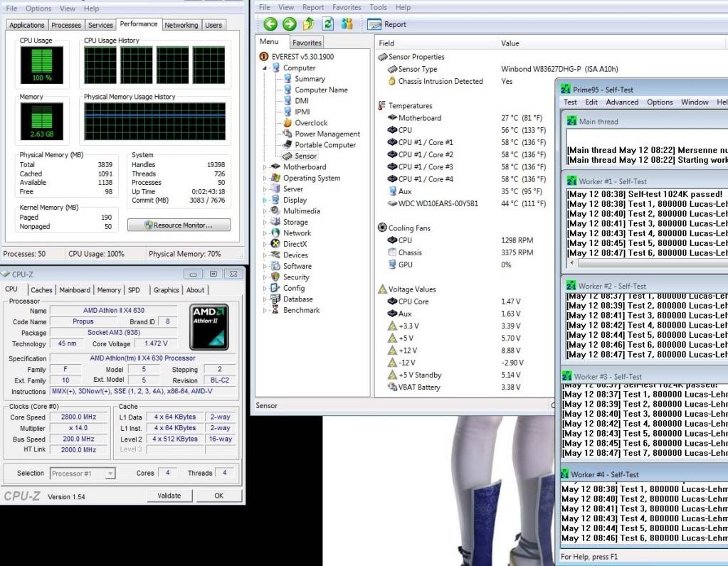Click the two-people icon in EVEREST toolbar

[x=347, y=24]
